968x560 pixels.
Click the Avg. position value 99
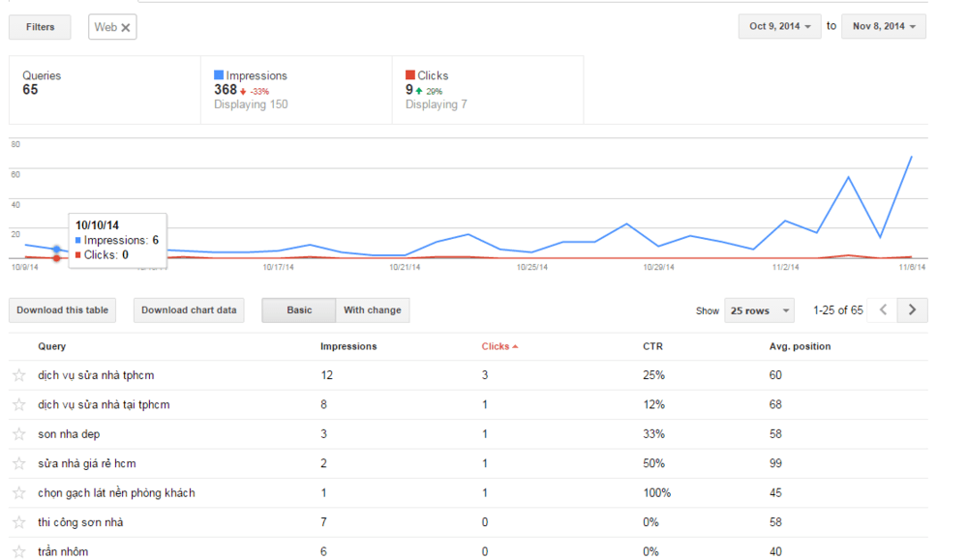point(775,463)
